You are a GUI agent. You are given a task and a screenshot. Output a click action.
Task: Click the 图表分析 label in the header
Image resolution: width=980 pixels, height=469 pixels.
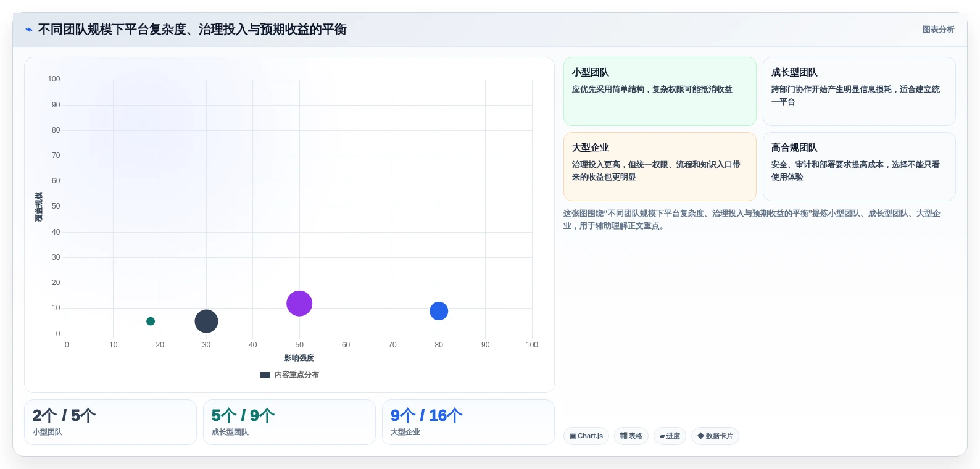click(938, 30)
